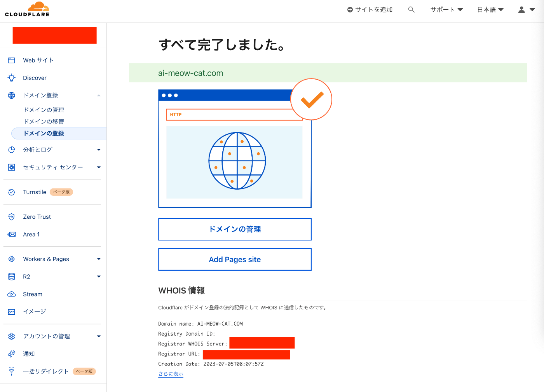Viewport: 544px width, 392px height.
Task: Open Web サイト menu item
Action: pos(38,60)
